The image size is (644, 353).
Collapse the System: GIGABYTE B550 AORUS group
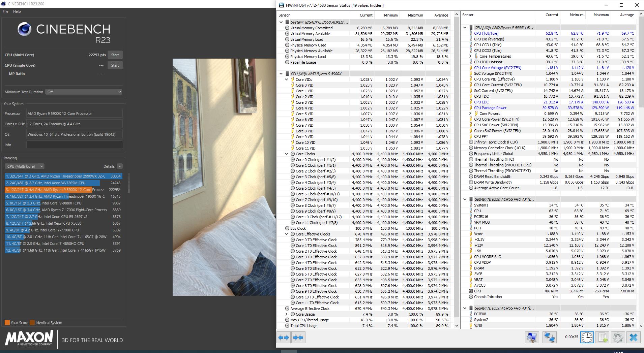(x=281, y=22)
